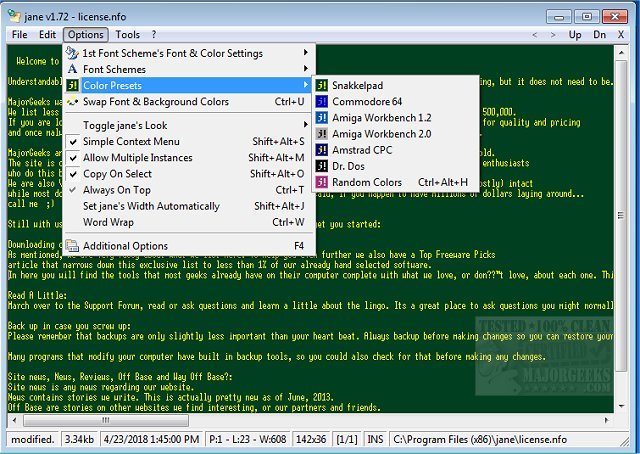Click the 4/23/2018 1:45:00 PM date field

coord(151,439)
